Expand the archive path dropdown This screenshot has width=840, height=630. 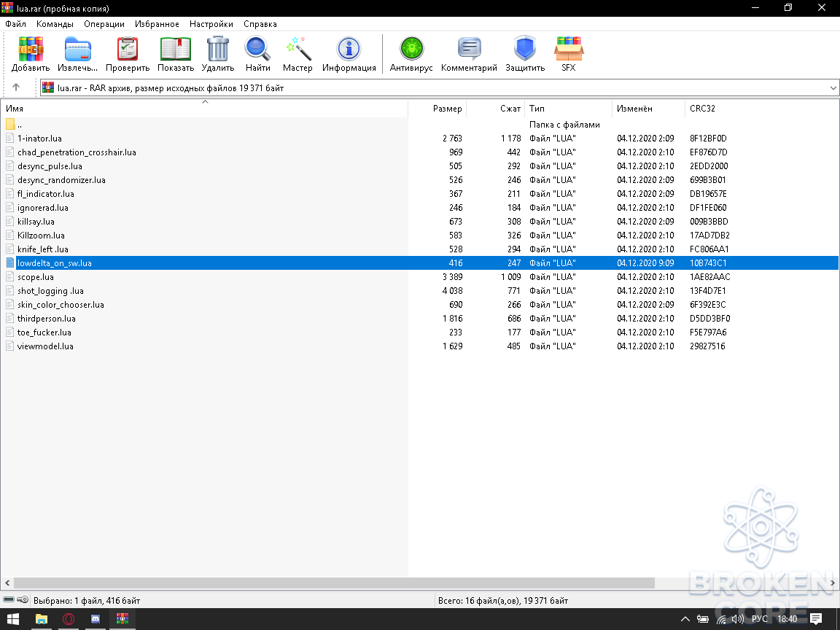[x=833, y=87]
